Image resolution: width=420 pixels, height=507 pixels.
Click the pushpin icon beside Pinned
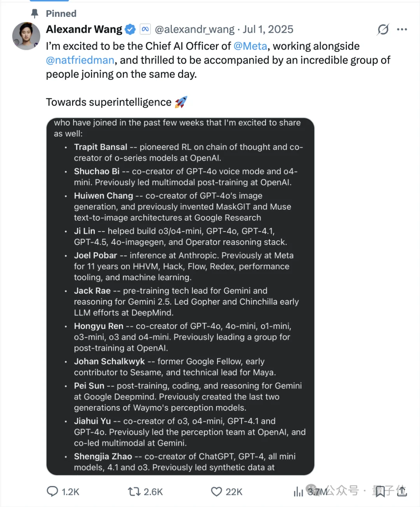coord(35,14)
